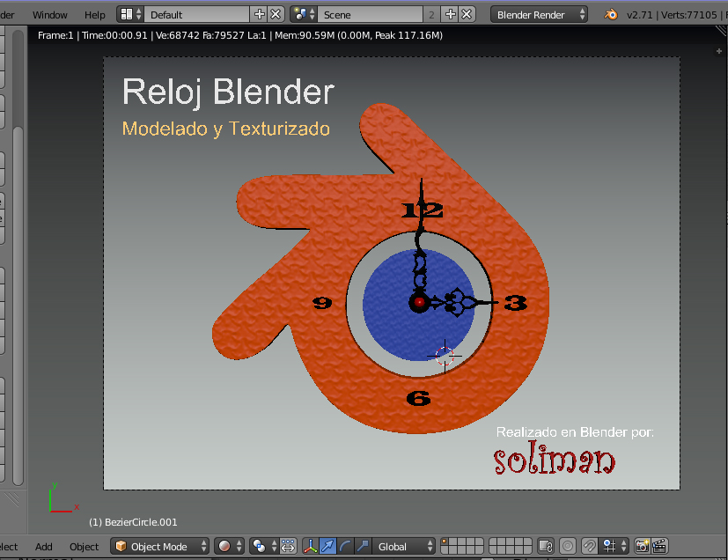
Task: Click the Frame:1 render status text
Action: click(x=55, y=35)
